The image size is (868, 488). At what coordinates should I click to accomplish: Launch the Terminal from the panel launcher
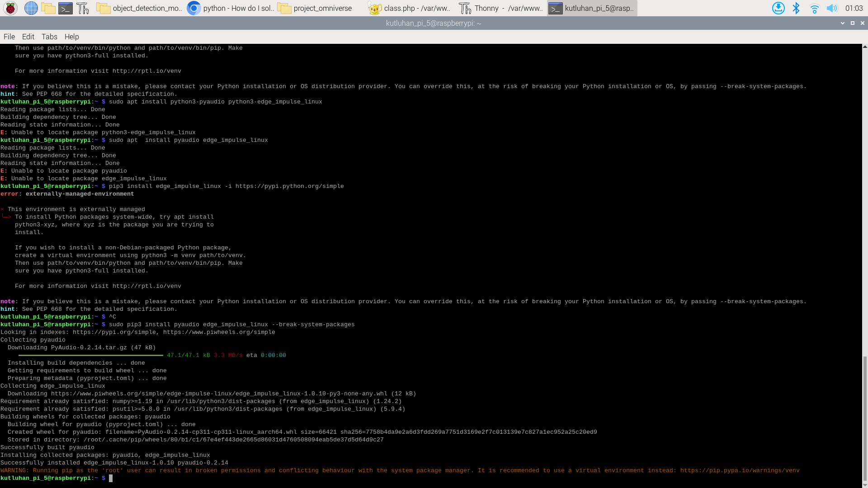(66, 8)
